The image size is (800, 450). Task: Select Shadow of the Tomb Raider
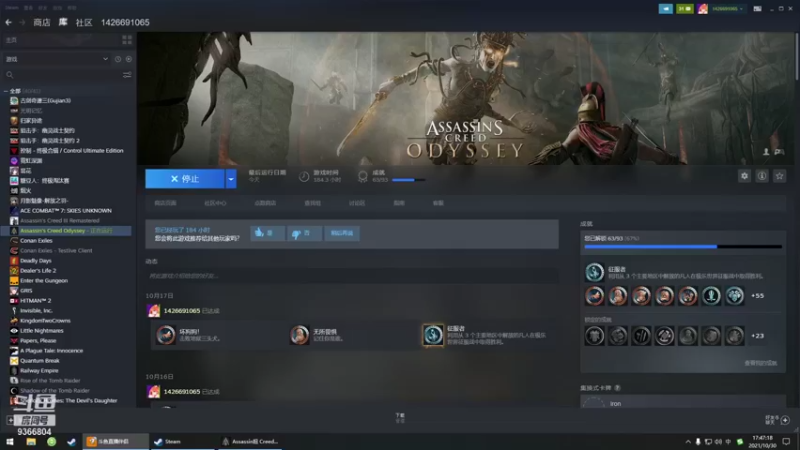(55, 391)
